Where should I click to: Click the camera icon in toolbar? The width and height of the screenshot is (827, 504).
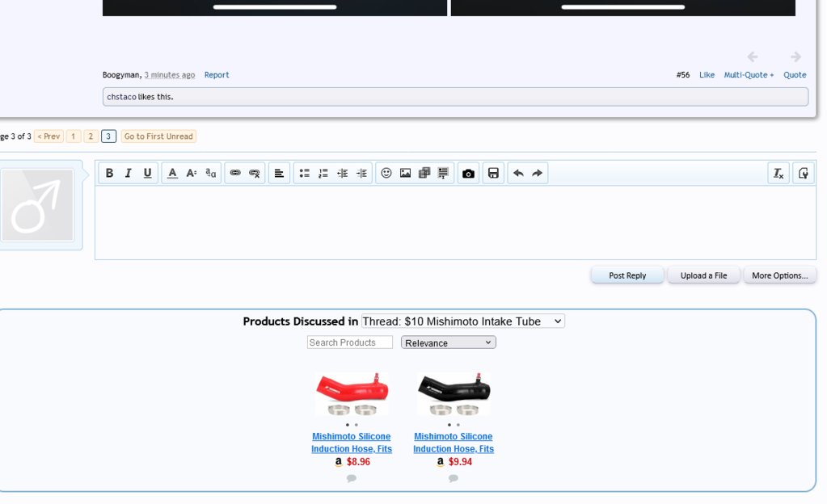pos(468,173)
